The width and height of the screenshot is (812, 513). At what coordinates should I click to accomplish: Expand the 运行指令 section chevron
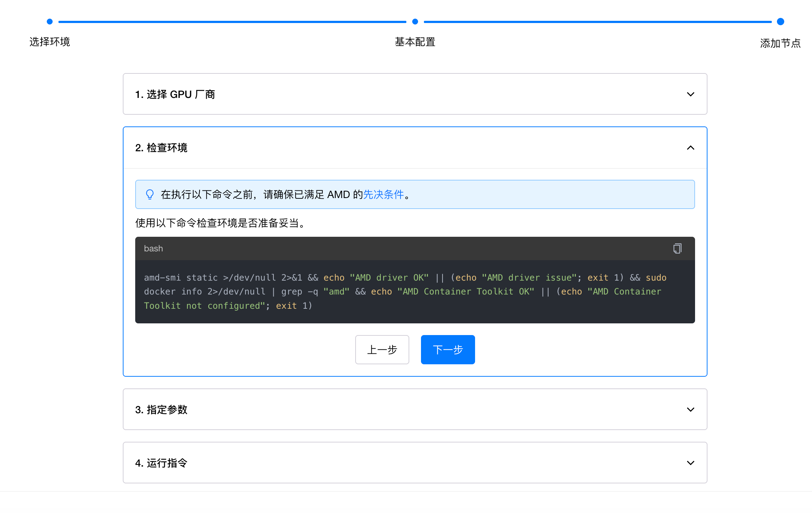(x=690, y=463)
